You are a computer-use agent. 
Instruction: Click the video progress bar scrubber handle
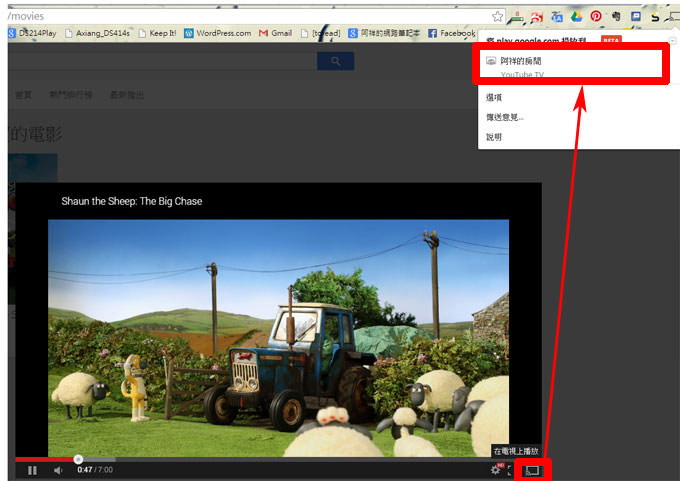click(78, 459)
